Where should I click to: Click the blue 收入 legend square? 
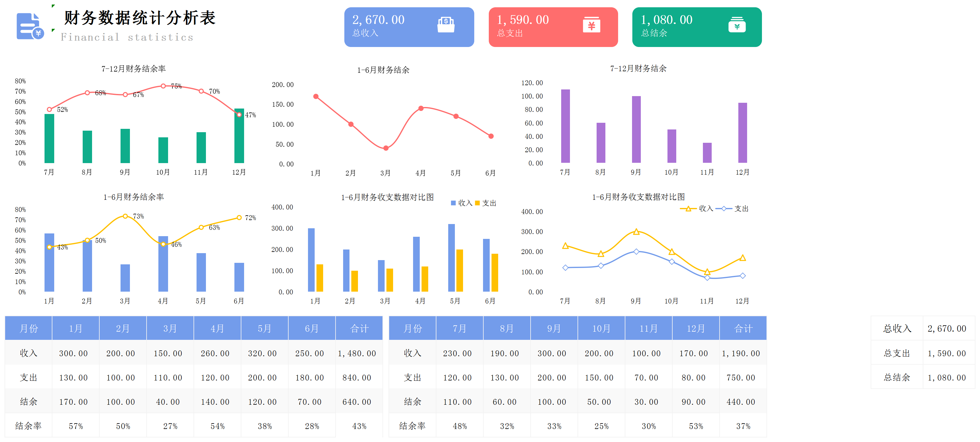tap(453, 203)
